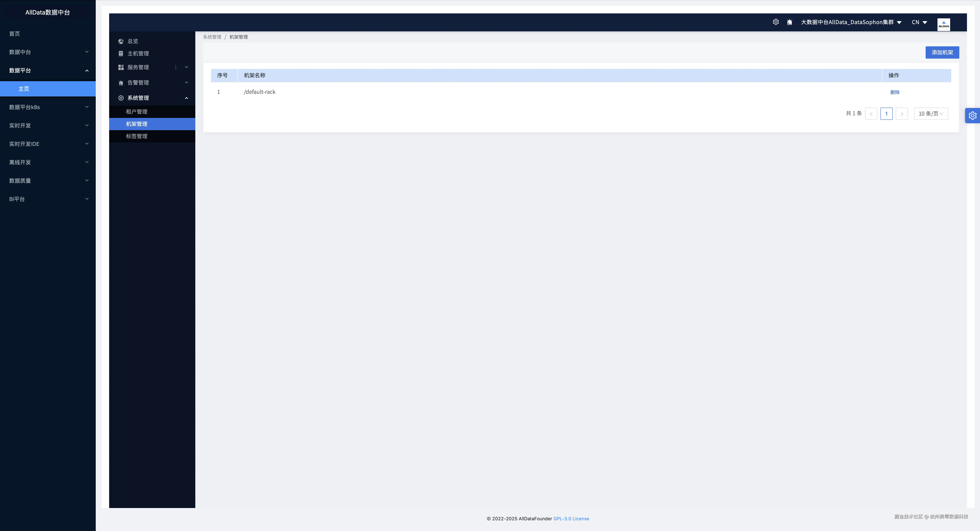
Task: Click the 系统管理 gear icon
Action: (x=121, y=98)
